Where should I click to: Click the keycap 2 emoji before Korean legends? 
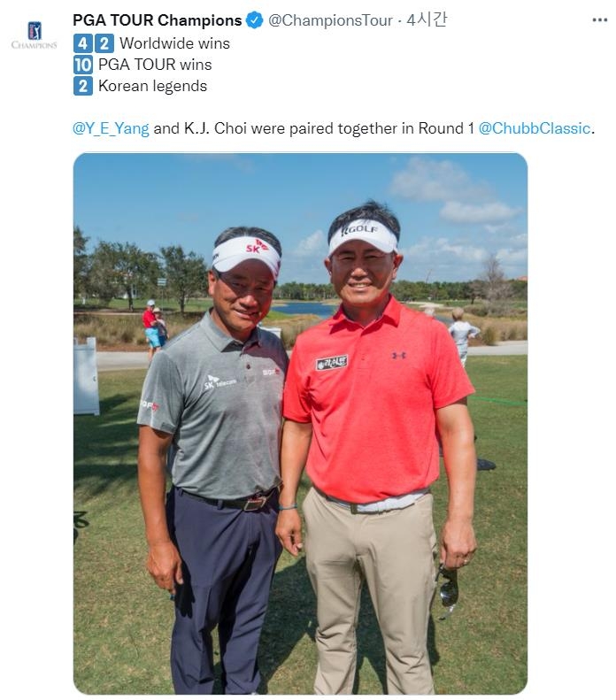click(x=83, y=86)
